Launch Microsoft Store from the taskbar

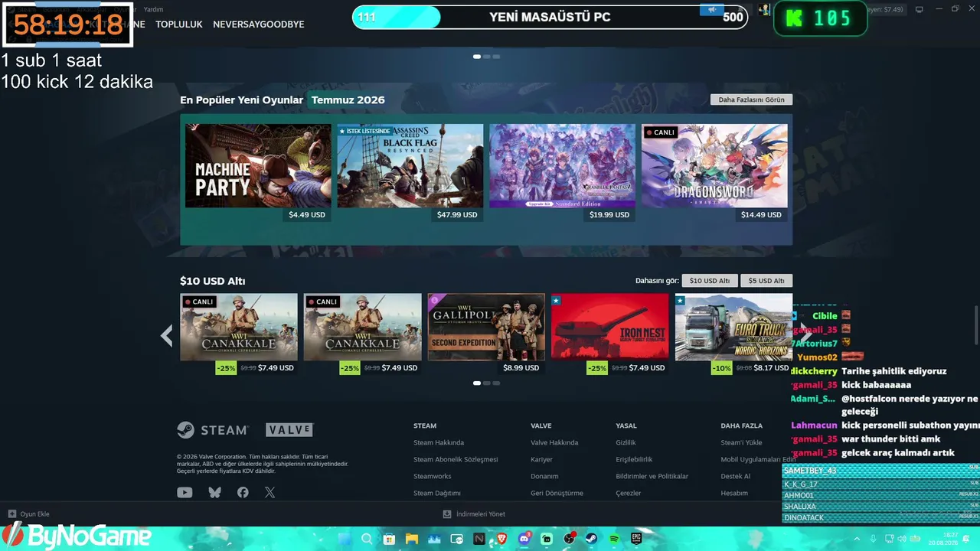389,539
